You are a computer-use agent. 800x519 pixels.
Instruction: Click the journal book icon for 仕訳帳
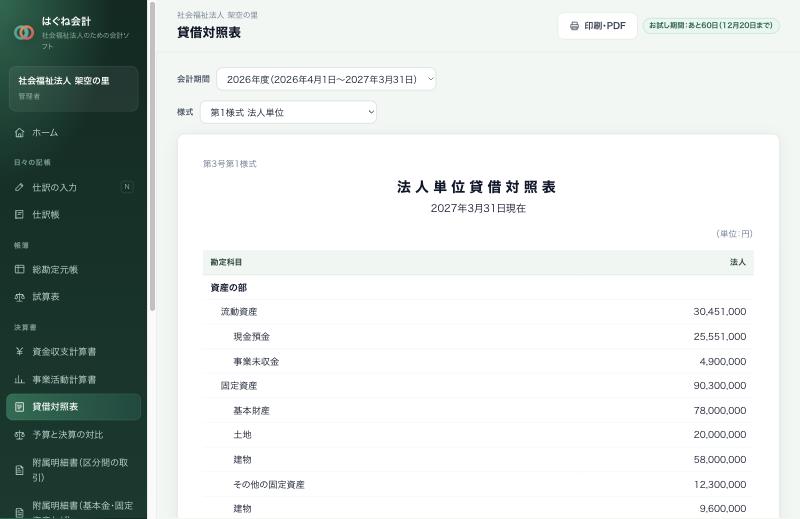tap(19, 214)
